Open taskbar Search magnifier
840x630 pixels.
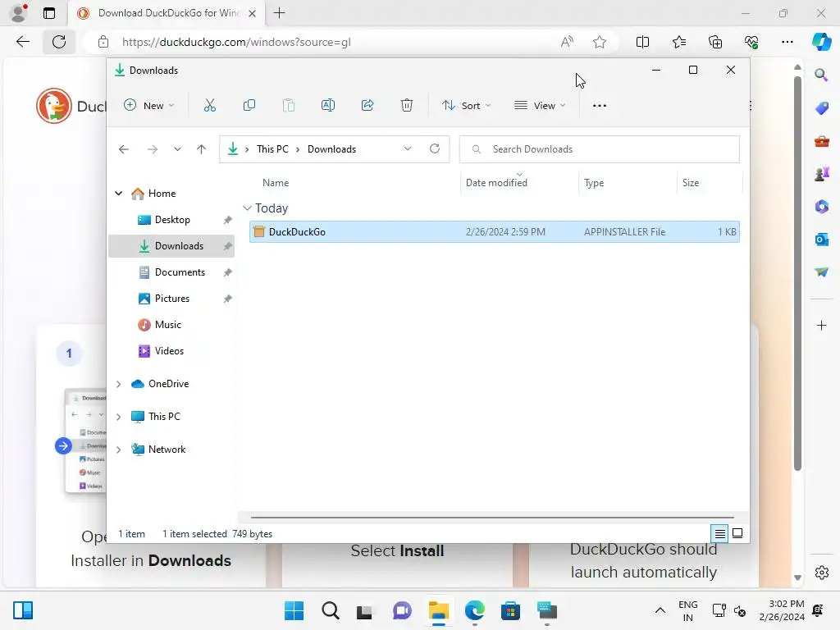pyautogui.click(x=330, y=610)
